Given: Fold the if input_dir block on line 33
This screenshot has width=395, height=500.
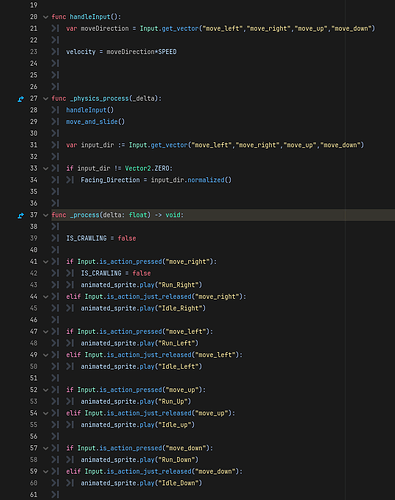Looking at the screenshot, I should [x=46, y=169].
